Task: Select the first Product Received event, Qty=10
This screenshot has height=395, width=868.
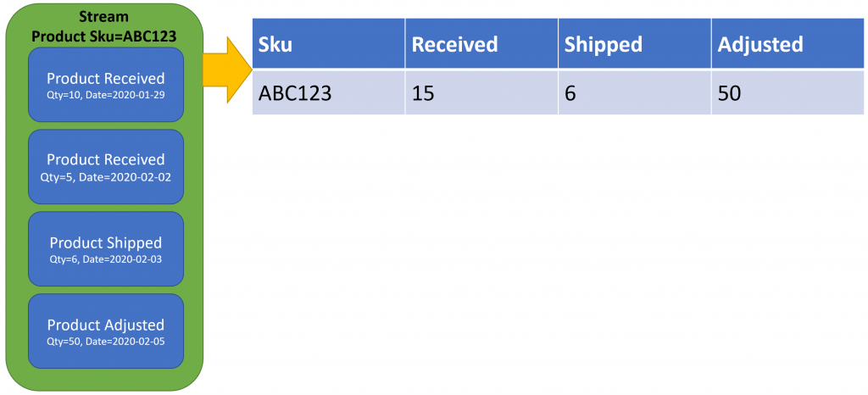Action: tap(106, 85)
